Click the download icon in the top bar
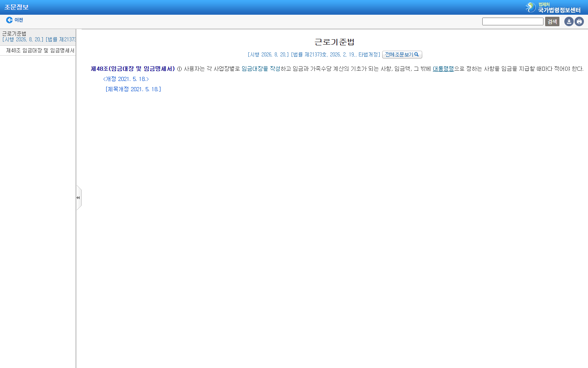The image size is (588, 368). coord(569,22)
